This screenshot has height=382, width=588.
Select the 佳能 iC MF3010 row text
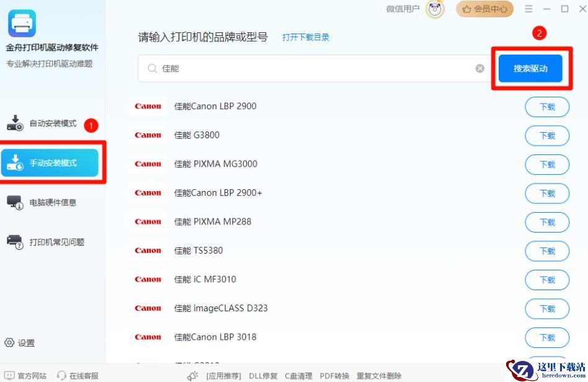click(x=205, y=279)
